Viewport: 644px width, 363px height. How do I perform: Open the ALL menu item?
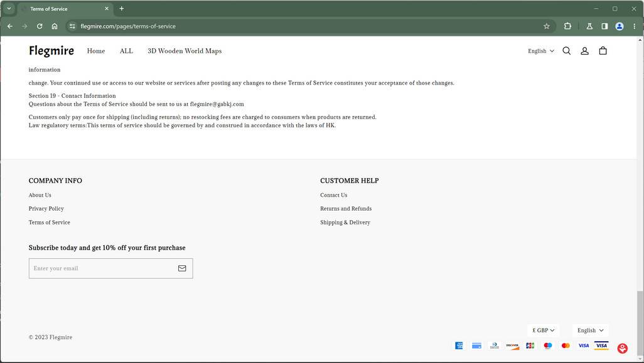126,51
